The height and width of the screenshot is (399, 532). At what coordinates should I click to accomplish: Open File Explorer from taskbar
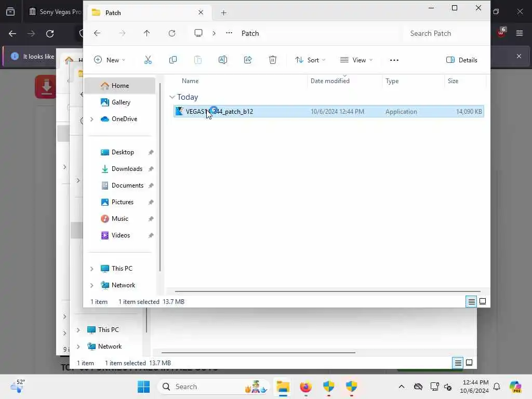coord(283,387)
